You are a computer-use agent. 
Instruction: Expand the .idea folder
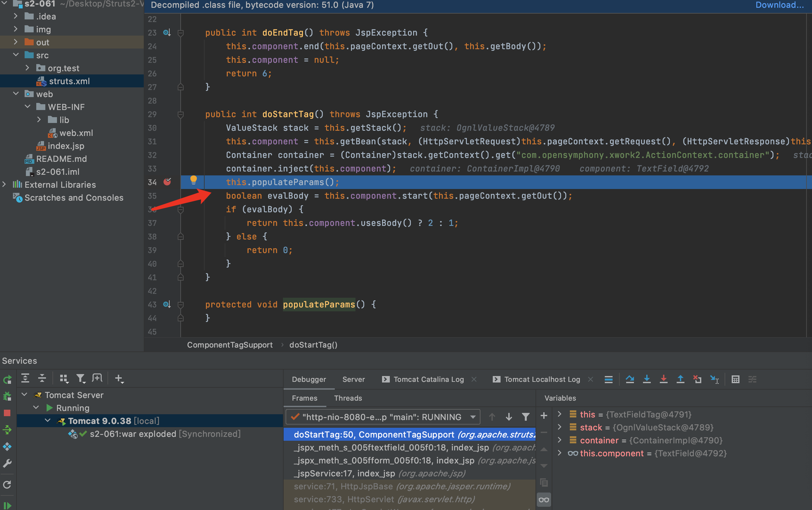click(16, 16)
